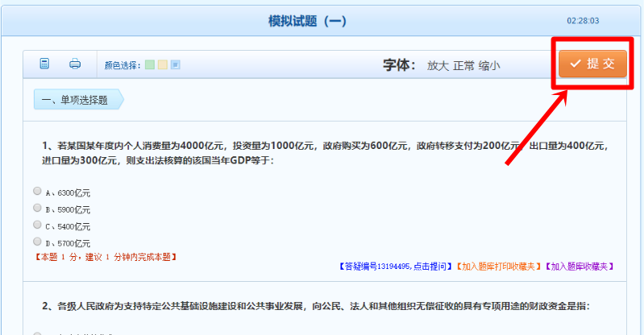Viewport: 644px width, 335px height.
Task: Click the title 模拟试题（一）
Action: 308,21
